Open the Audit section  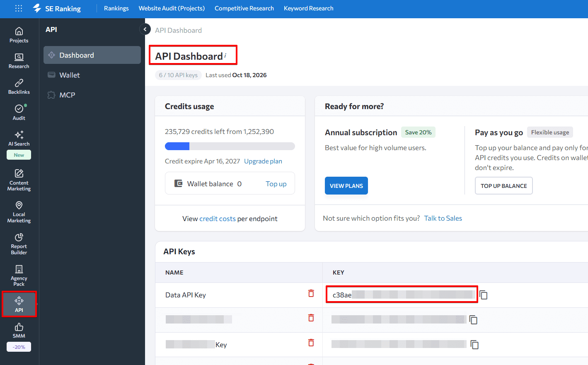[19, 113]
